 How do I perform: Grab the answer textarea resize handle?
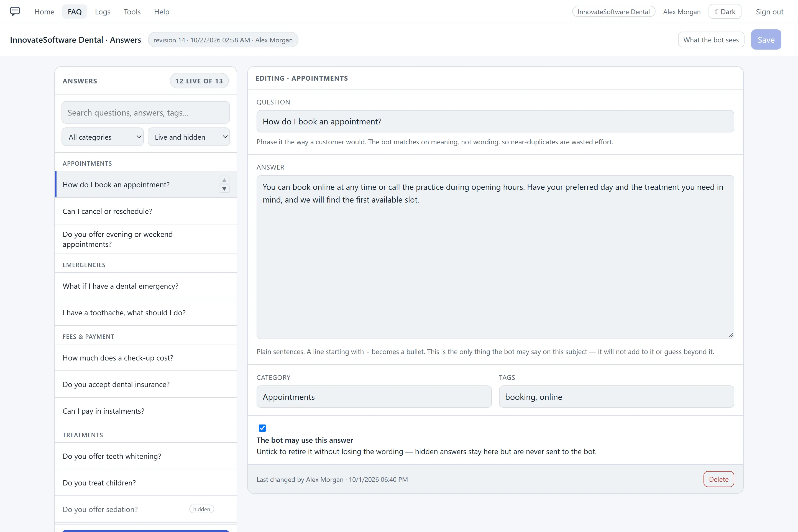(x=730, y=335)
